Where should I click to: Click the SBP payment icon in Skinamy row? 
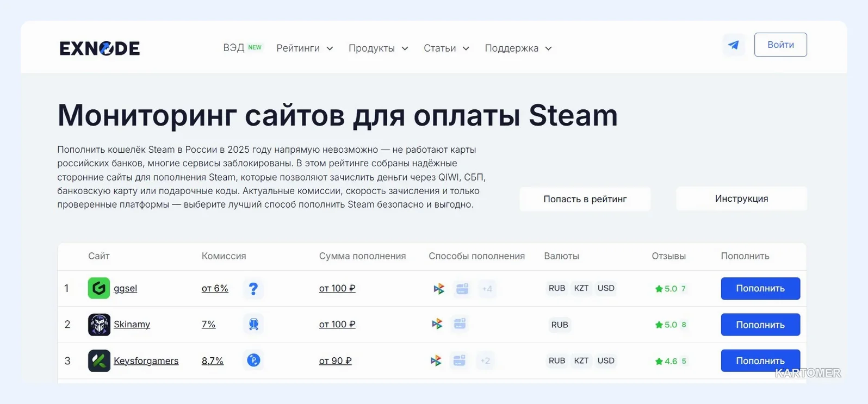click(x=437, y=324)
